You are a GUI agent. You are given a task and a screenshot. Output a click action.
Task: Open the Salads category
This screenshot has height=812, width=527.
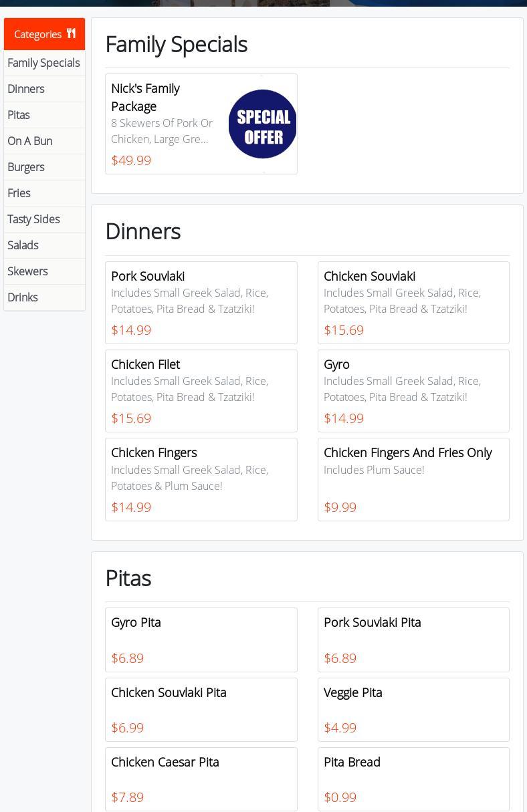tap(23, 245)
